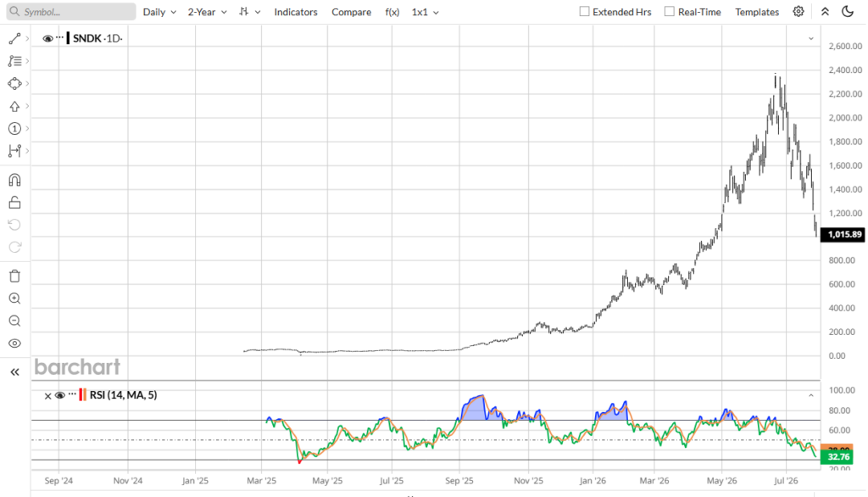Click the RSI (14, MA, 5) label

123,394
